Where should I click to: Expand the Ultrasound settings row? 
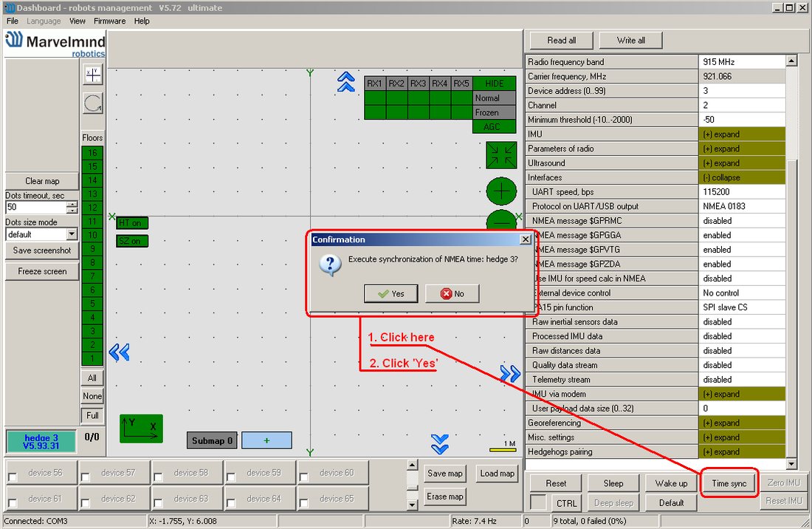tap(742, 163)
